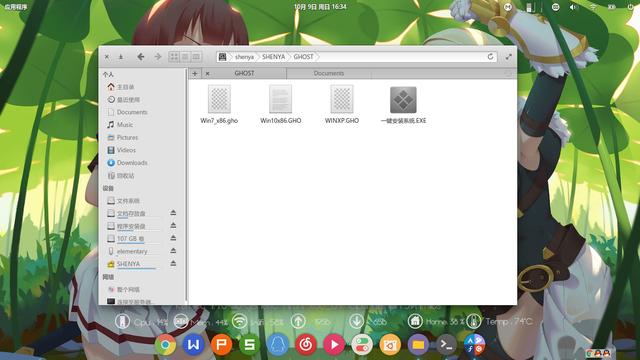Viewport: 640px width, 360px height.
Task: Open the applications menu in top panel
Action: click(16, 7)
